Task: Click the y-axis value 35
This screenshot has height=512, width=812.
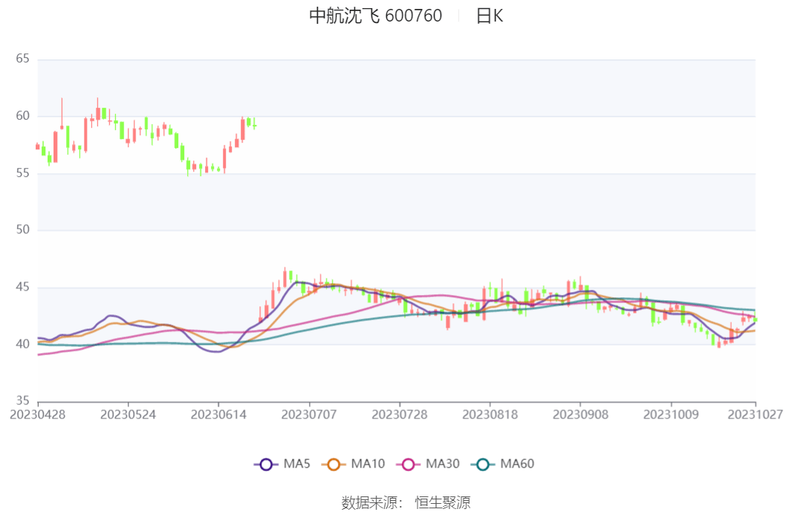Action: [23, 401]
